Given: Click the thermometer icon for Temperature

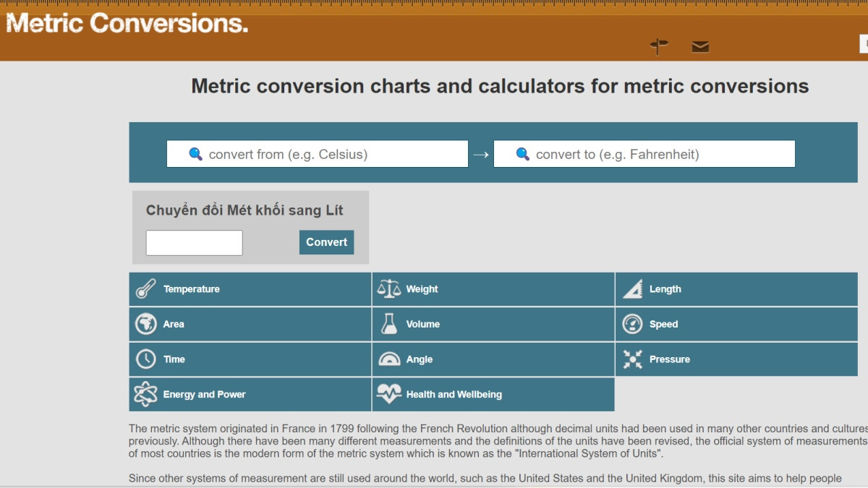Looking at the screenshot, I should pyautogui.click(x=145, y=289).
